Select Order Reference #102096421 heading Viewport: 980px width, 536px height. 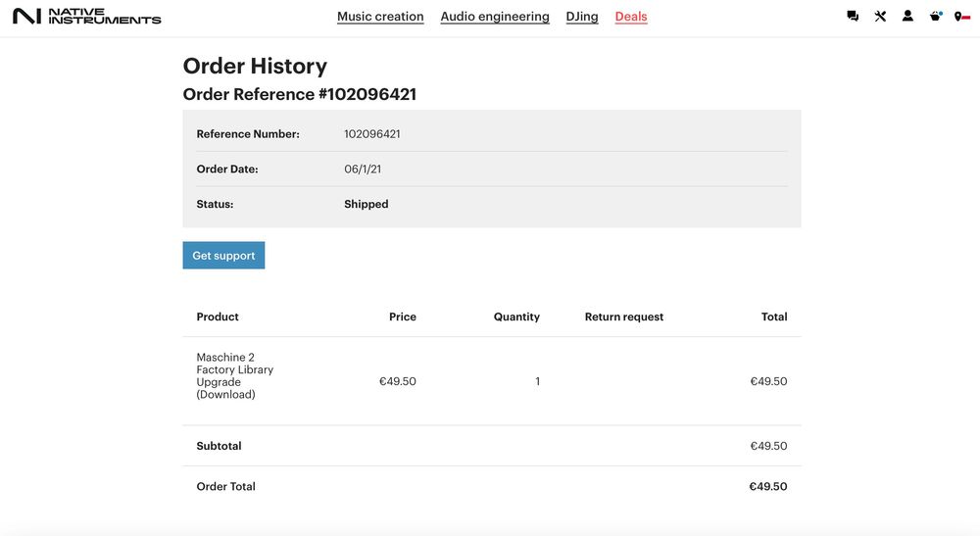299,94
